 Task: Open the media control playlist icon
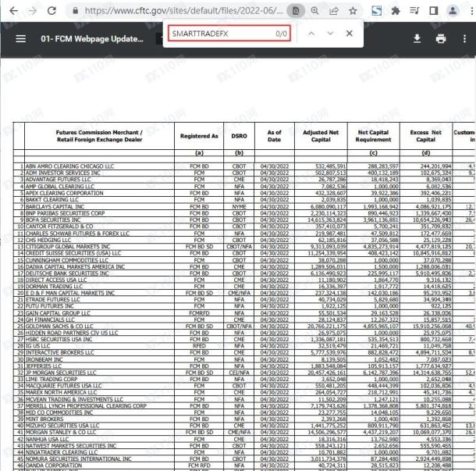pos(414,11)
